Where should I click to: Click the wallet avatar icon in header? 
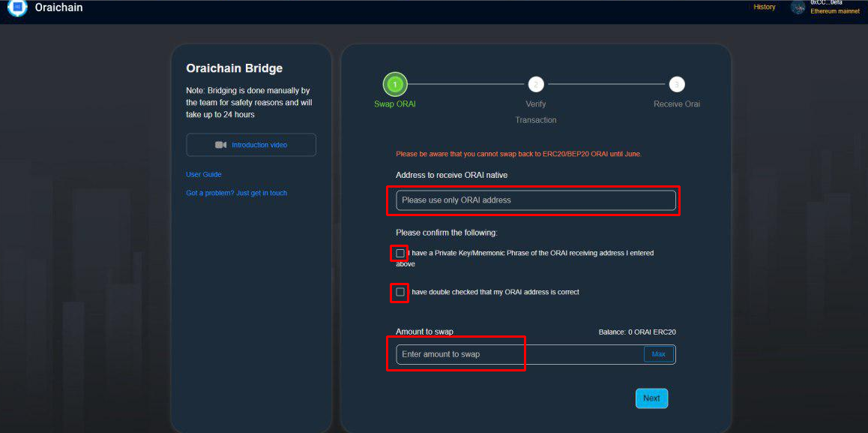[798, 8]
